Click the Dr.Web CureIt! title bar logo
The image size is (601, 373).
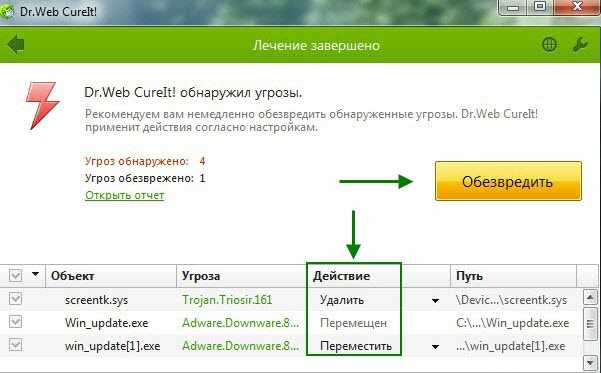[6, 12]
